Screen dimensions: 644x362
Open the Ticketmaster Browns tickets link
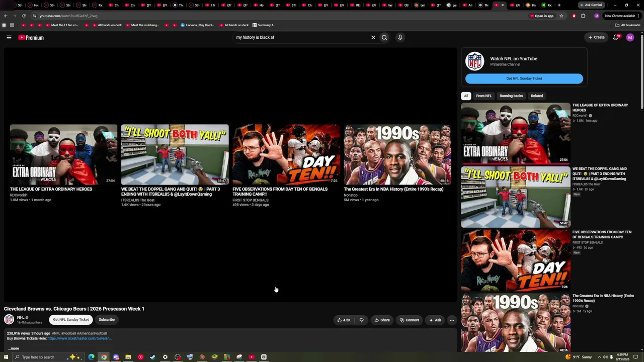pyautogui.click(x=79, y=338)
